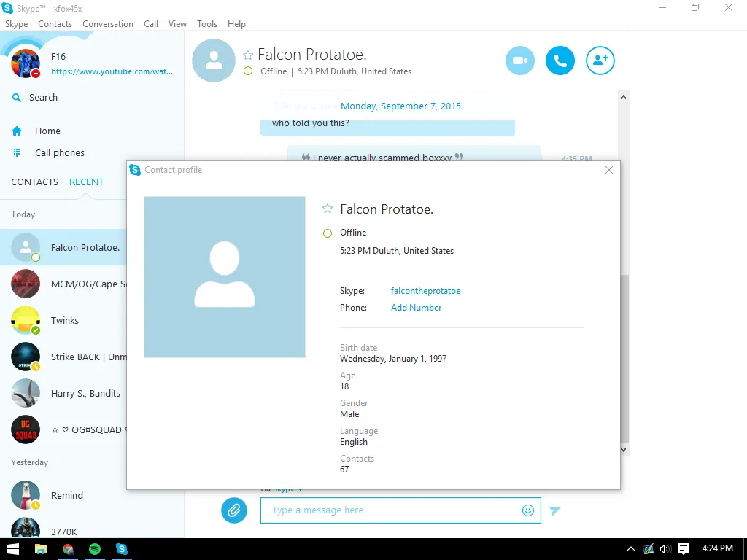The width and height of the screenshot is (747, 560).
Task: Click the Search magnifier icon
Action: coord(17,98)
